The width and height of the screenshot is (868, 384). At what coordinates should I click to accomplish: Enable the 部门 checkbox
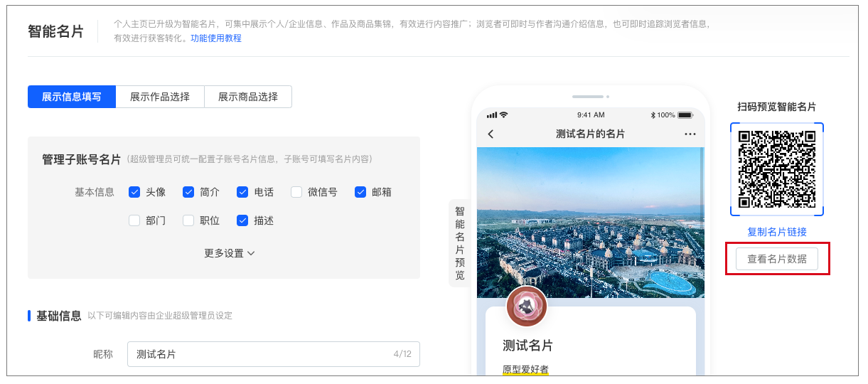point(134,220)
